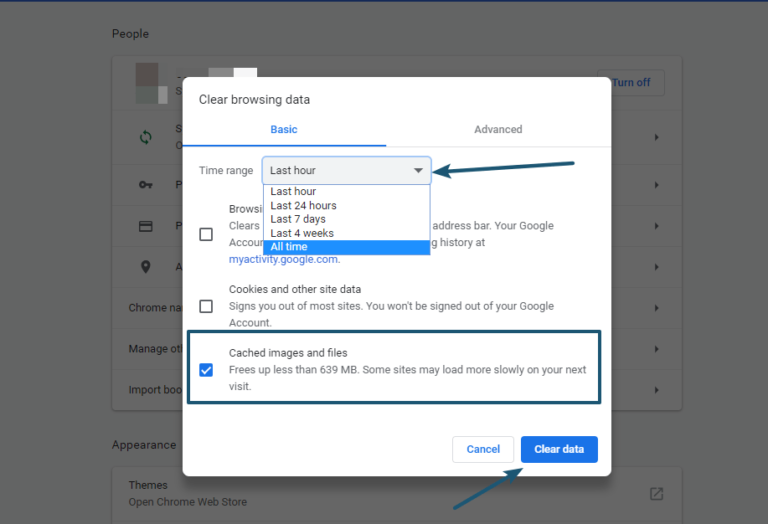Uncheck Cached images and files checkbox
This screenshot has height=524, width=768.
click(206, 370)
